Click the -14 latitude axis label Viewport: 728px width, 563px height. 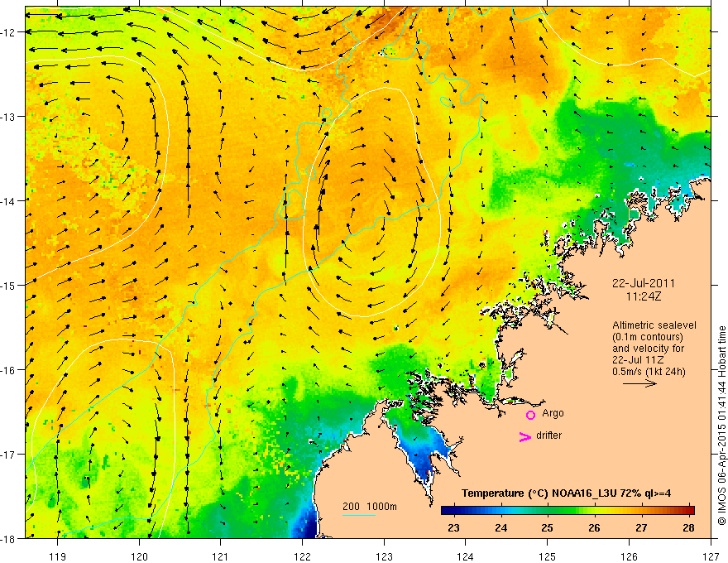(9, 201)
